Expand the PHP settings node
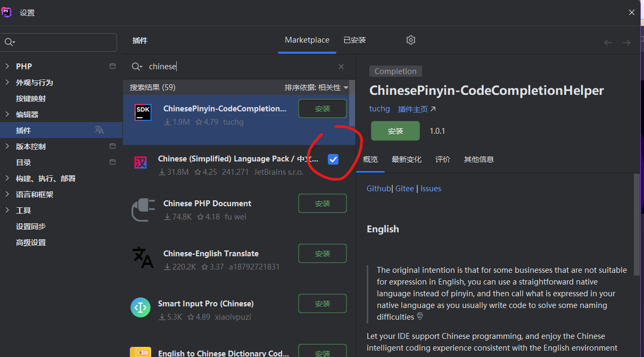The width and height of the screenshot is (644, 357). tap(7, 66)
